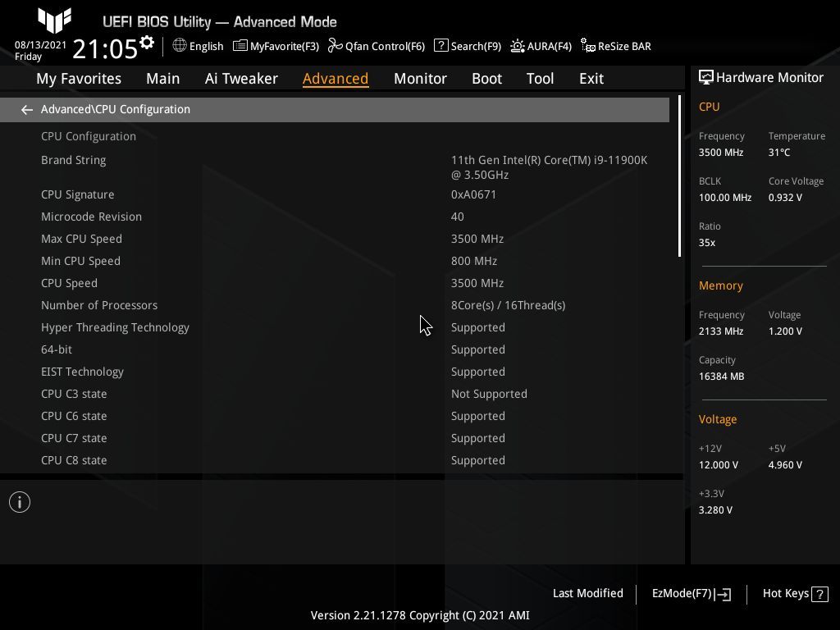
Task: Select the Microcode Revision row
Action: click(335, 217)
